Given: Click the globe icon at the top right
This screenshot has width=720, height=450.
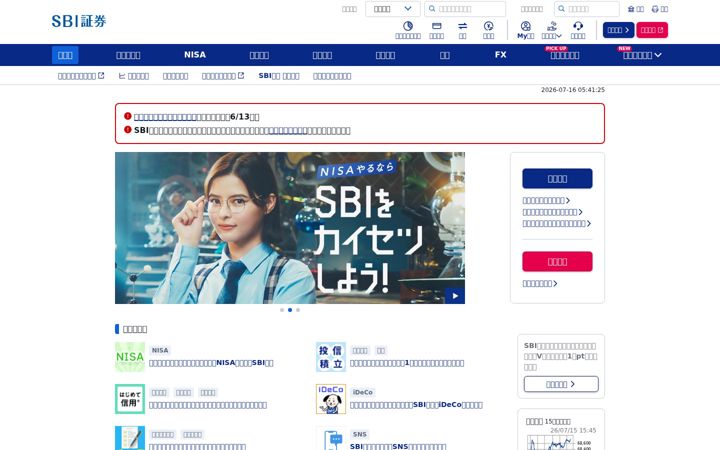Looking at the screenshot, I should [655, 9].
